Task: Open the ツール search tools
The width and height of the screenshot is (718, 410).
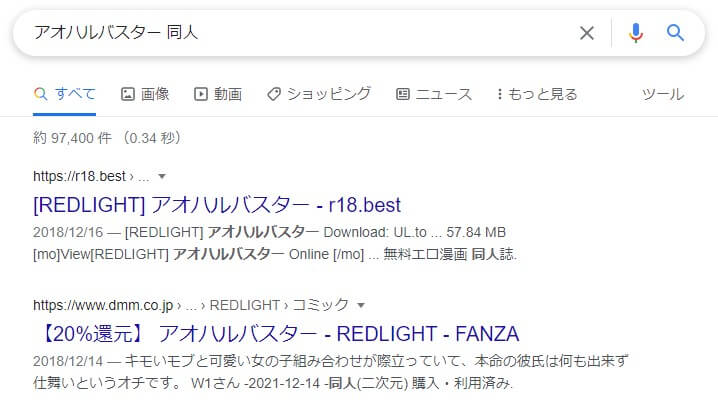Action: coord(663,94)
